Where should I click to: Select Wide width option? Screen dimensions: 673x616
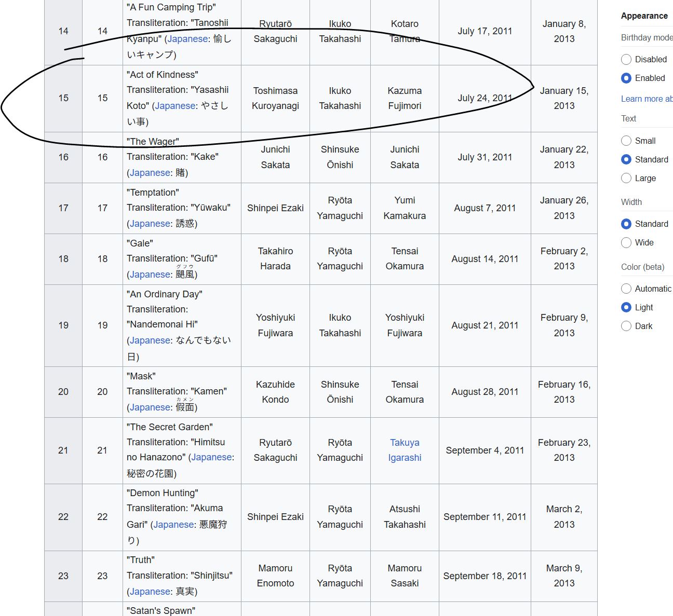[x=626, y=242]
